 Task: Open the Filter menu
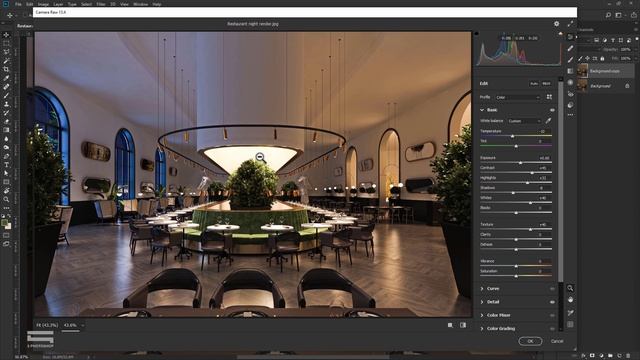pos(101,4)
